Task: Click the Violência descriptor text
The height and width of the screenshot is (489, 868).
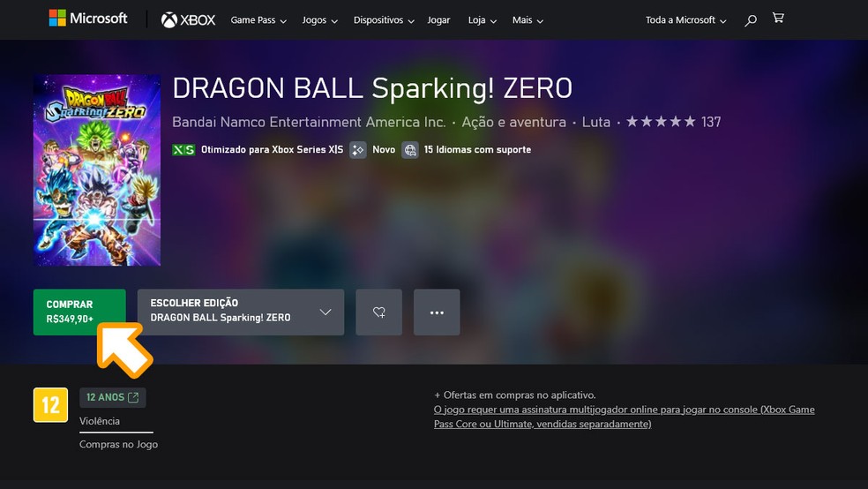Action: click(x=100, y=421)
